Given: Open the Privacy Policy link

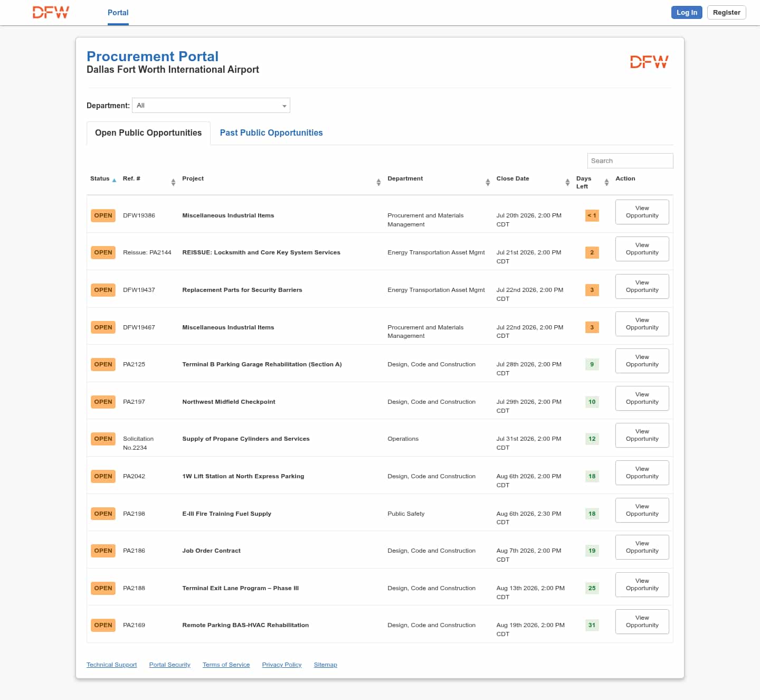Looking at the screenshot, I should click(282, 665).
